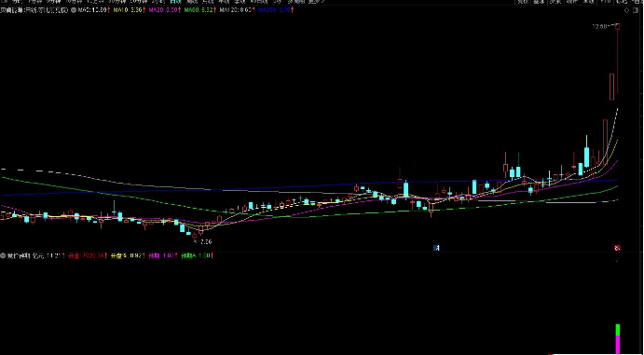The width and height of the screenshot is (644, 355).
Task: Click the green-magenta volume bar at bottom right
Action: coord(618,339)
